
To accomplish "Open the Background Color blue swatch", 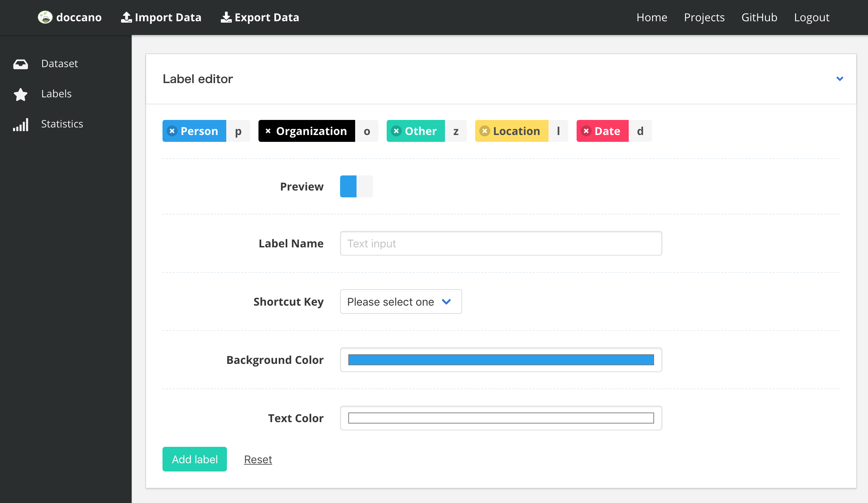I will coord(501,360).
